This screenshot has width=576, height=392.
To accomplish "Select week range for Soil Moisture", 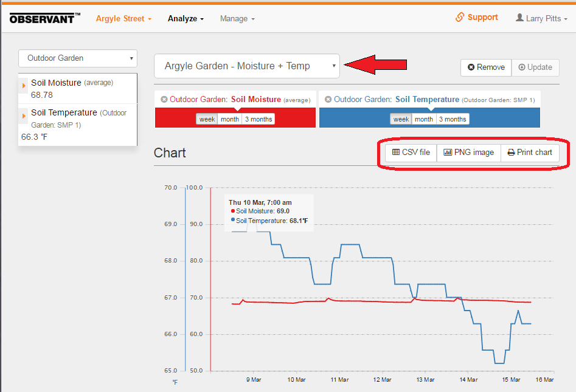I will (207, 119).
